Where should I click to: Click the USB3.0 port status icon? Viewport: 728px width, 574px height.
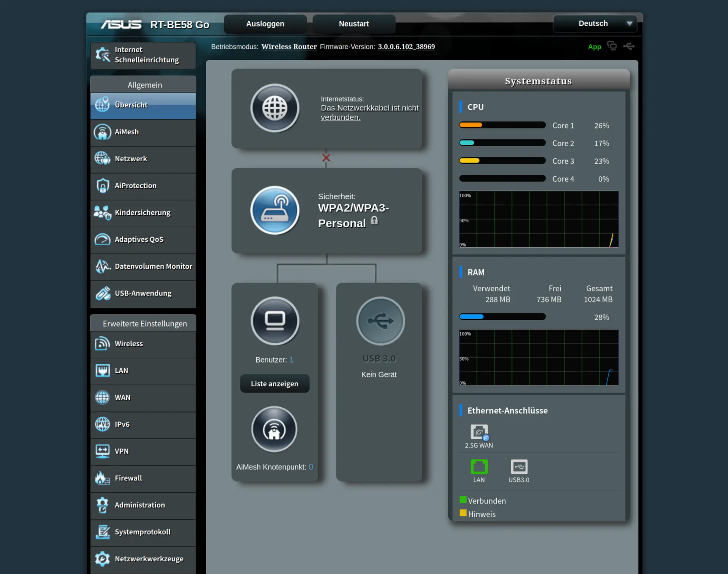[519, 466]
